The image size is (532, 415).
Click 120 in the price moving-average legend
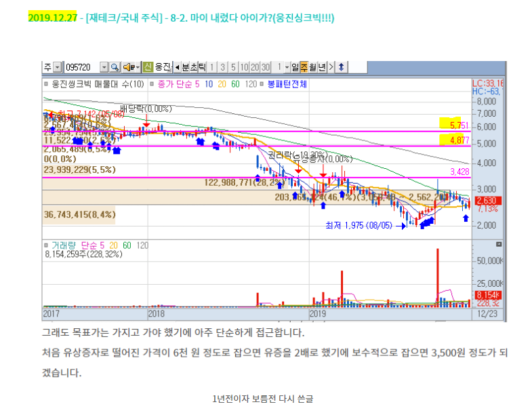251,84
